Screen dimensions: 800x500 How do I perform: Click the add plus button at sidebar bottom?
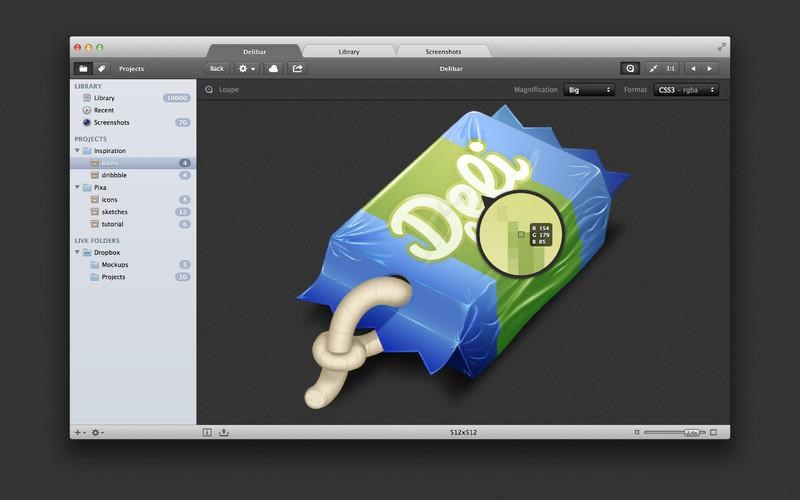[x=78, y=432]
